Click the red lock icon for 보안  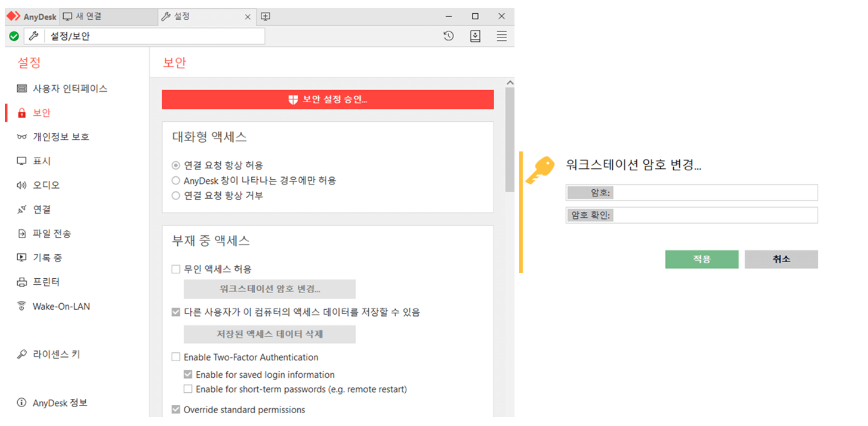pos(22,113)
